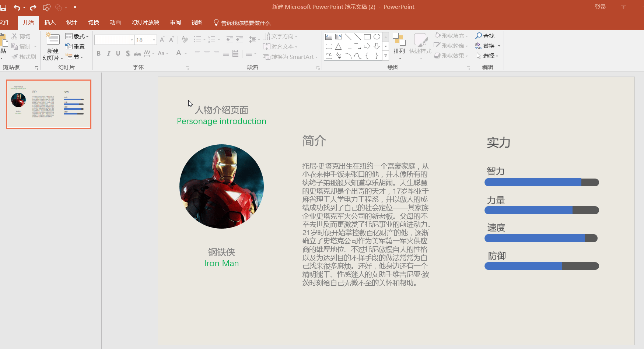Center align the text
The height and width of the screenshot is (349, 644).
[x=207, y=54]
